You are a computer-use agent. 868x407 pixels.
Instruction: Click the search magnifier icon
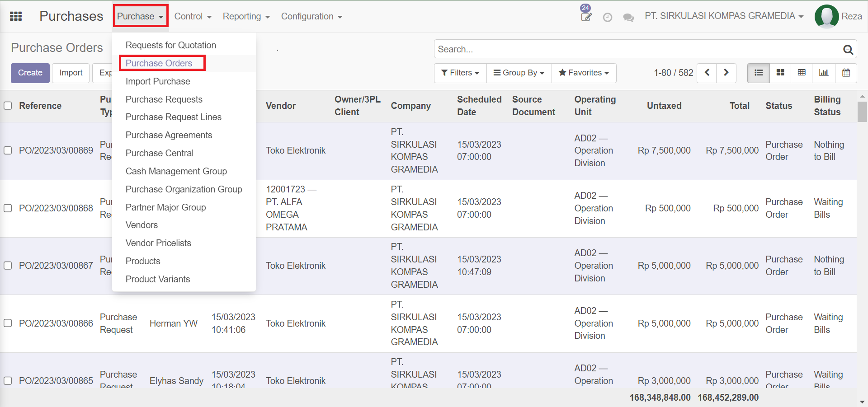pyautogui.click(x=848, y=49)
